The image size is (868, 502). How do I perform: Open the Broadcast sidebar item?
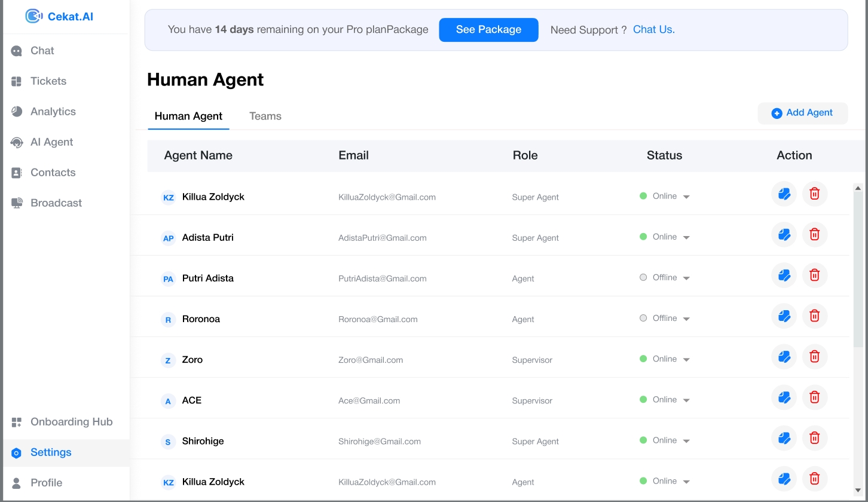click(56, 203)
